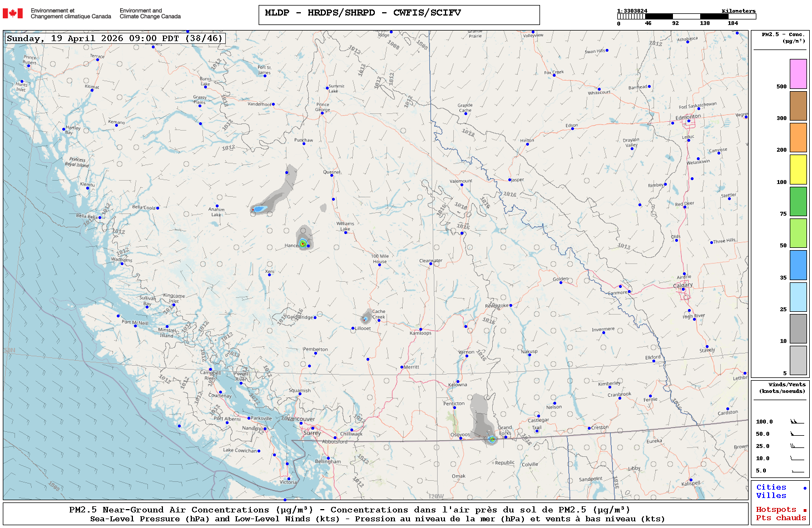The width and height of the screenshot is (812, 528).
Task: Click the kilometers scale bar
Action: (x=686, y=17)
